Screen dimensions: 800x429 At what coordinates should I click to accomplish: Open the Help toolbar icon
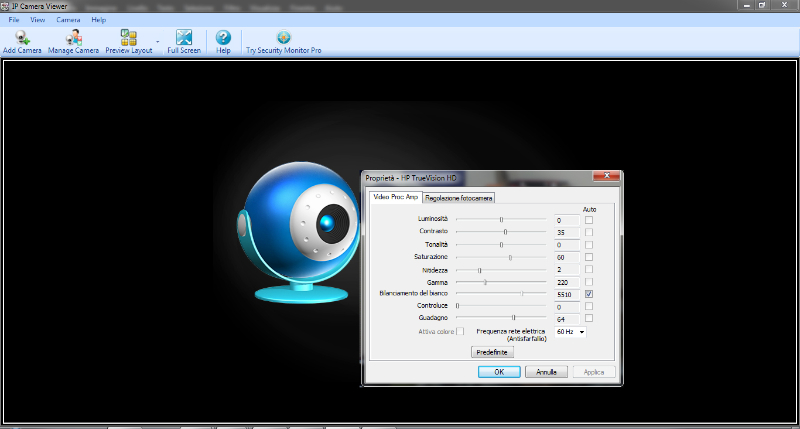(223, 39)
